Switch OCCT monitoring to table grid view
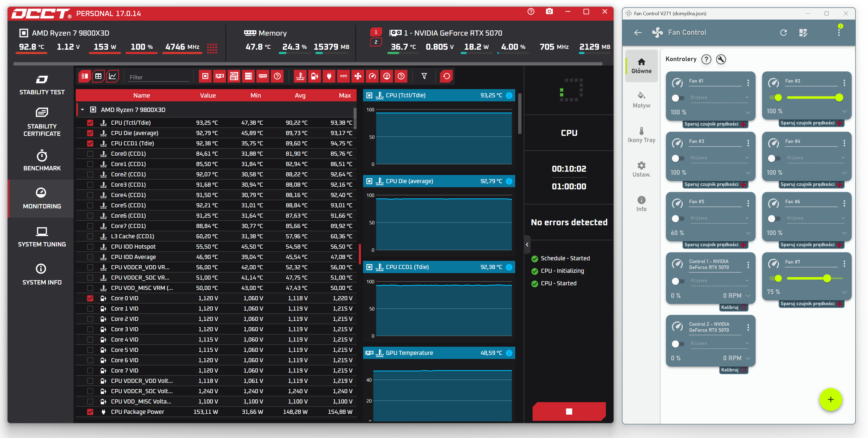 pyautogui.click(x=98, y=76)
